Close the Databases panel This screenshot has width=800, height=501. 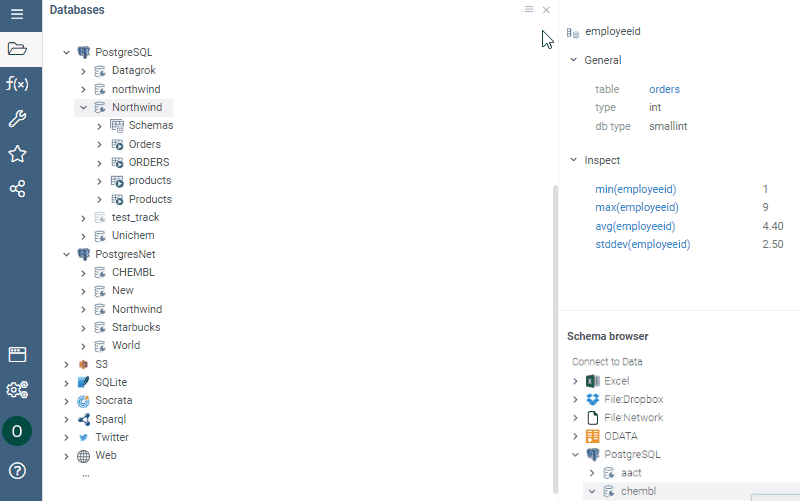point(546,10)
